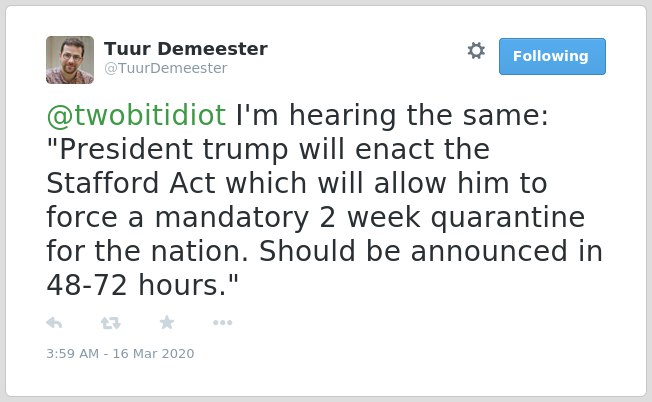Click "Should be announced in" sentence
The height and width of the screenshot is (402, 652).
(431, 251)
